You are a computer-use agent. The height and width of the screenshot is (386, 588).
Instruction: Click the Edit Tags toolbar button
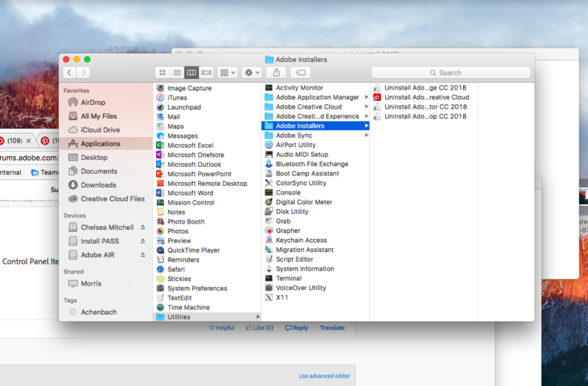pyautogui.click(x=301, y=73)
